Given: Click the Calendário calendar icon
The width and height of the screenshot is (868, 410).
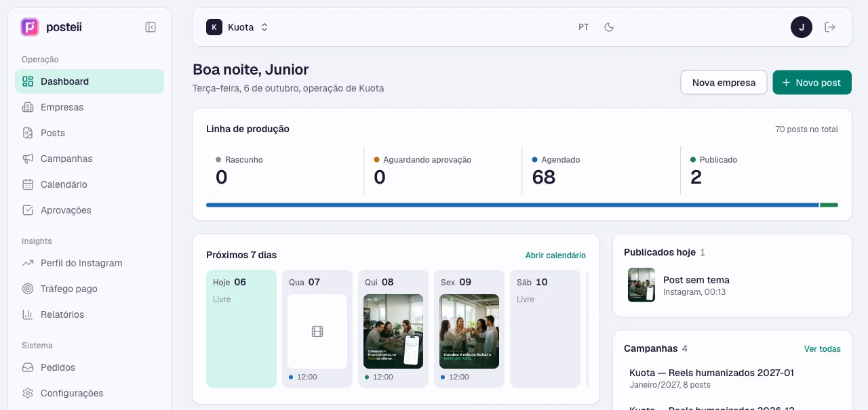Looking at the screenshot, I should (28, 184).
